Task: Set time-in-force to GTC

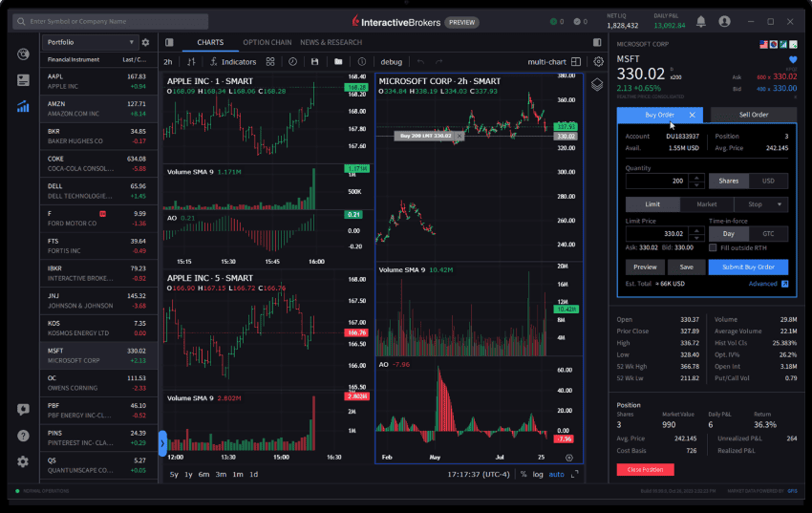Action: (x=768, y=233)
